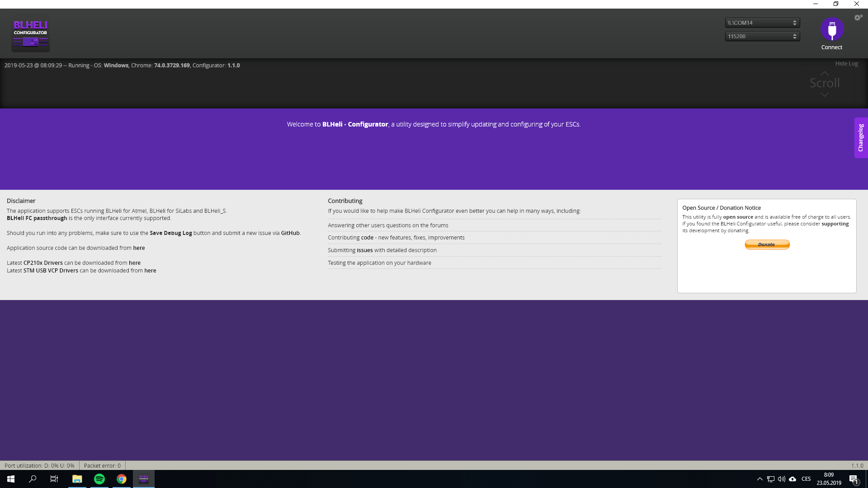Open Spotify from the taskbar

pos(99,479)
